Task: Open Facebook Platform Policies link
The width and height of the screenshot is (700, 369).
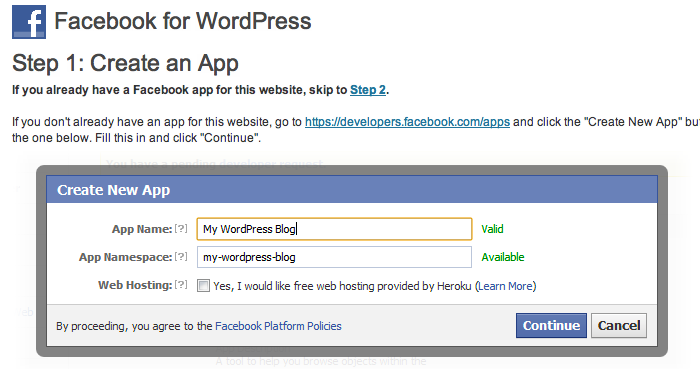Action: (278, 326)
